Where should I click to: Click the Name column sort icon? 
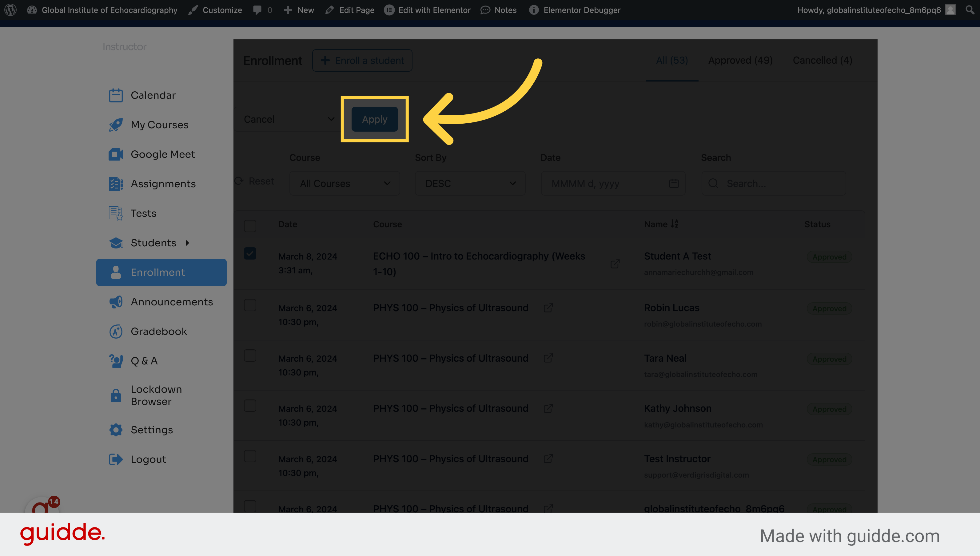pos(675,224)
